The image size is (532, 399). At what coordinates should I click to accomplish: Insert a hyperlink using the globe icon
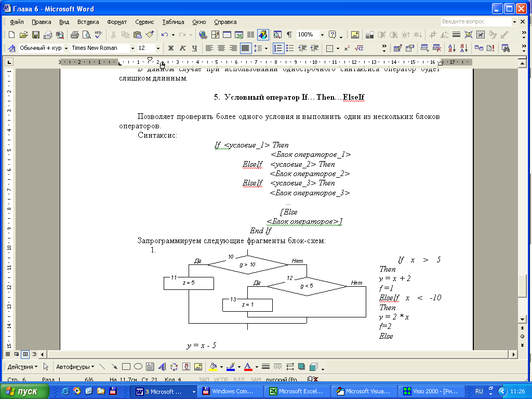(203, 35)
